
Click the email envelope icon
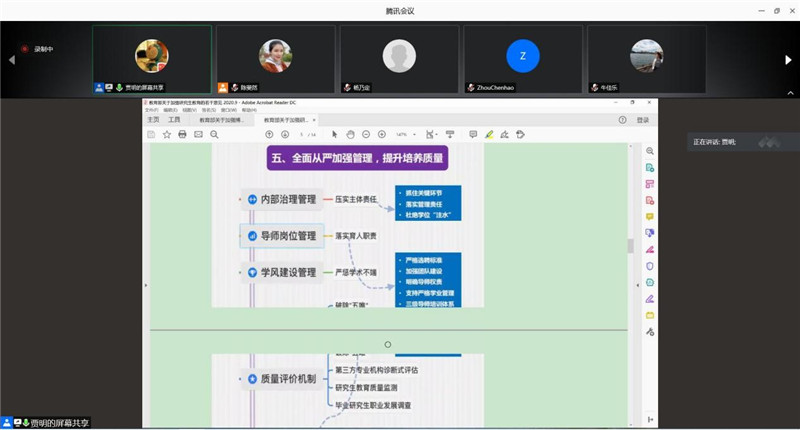pos(199,134)
